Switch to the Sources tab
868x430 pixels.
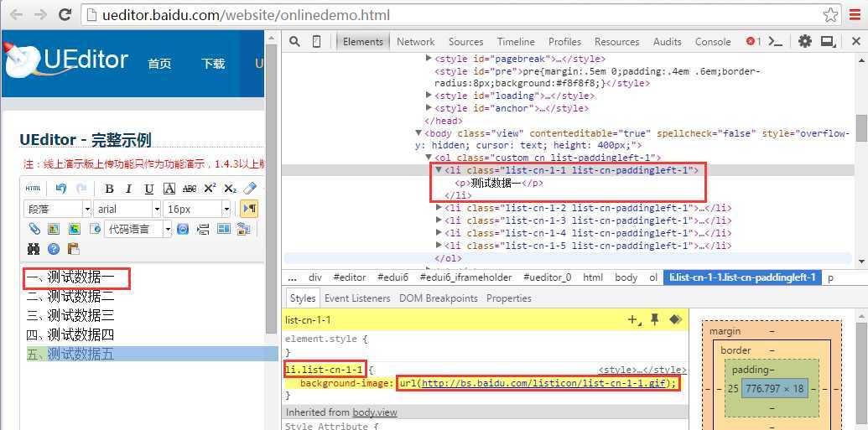point(465,42)
